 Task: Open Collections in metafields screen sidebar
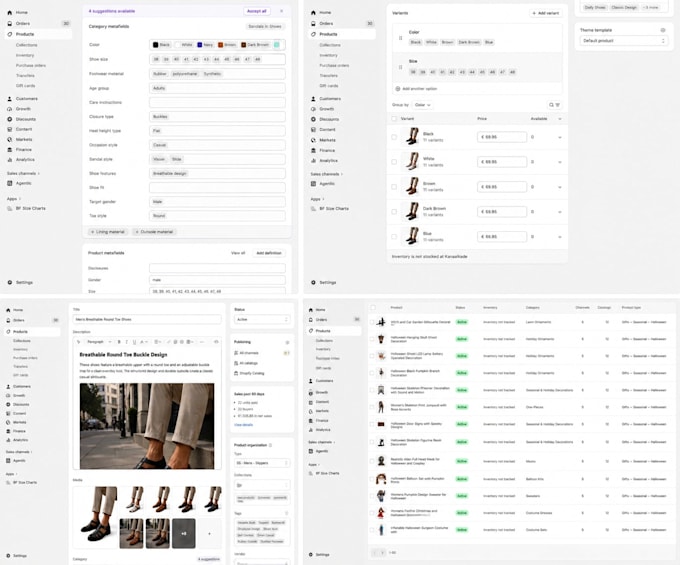tap(26, 45)
